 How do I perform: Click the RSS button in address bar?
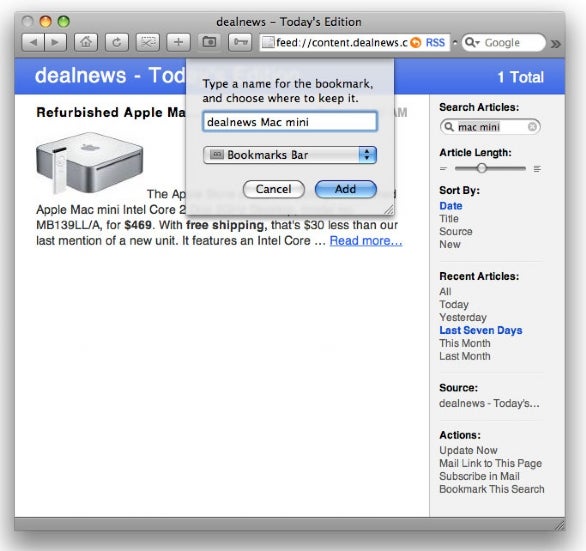(435, 43)
